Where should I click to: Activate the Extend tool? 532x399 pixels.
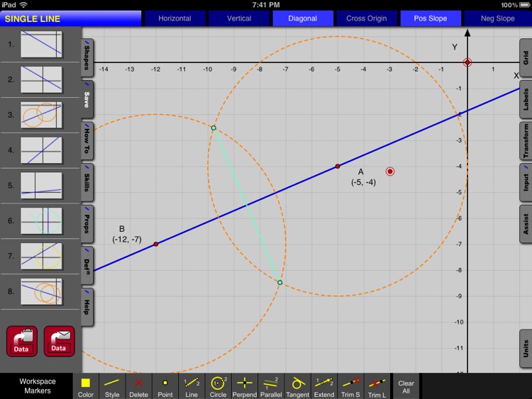click(x=324, y=386)
